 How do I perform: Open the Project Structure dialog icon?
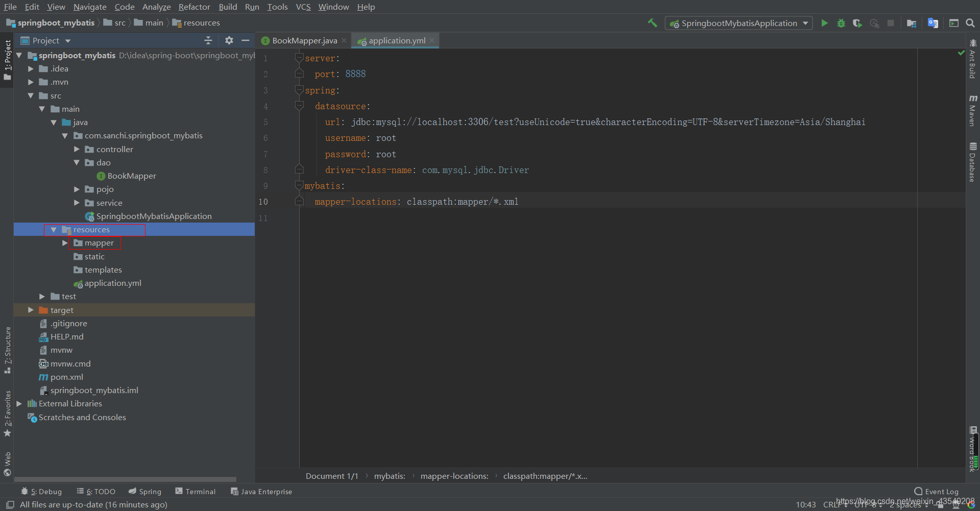(912, 23)
